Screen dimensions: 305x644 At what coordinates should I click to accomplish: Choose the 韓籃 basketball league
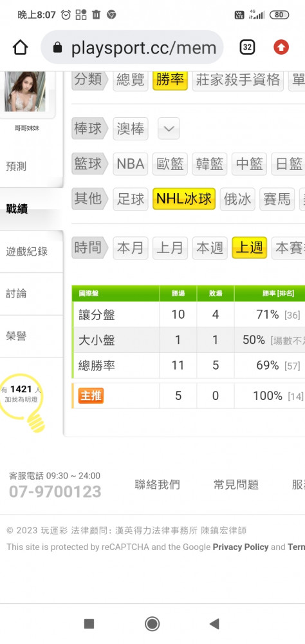tap(210, 164)
